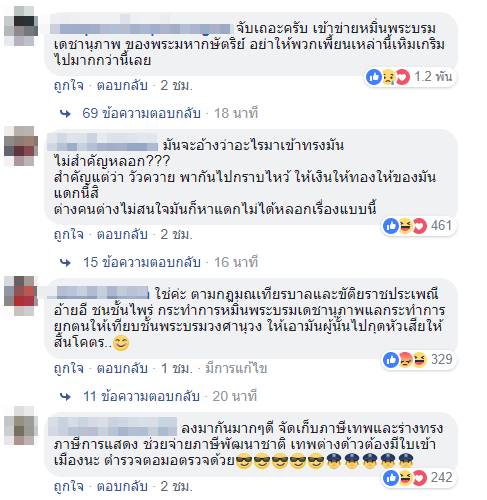The image size is (487, 500).
Task: Open the fourth commenter's blurred name
Action: click(112, 426)
